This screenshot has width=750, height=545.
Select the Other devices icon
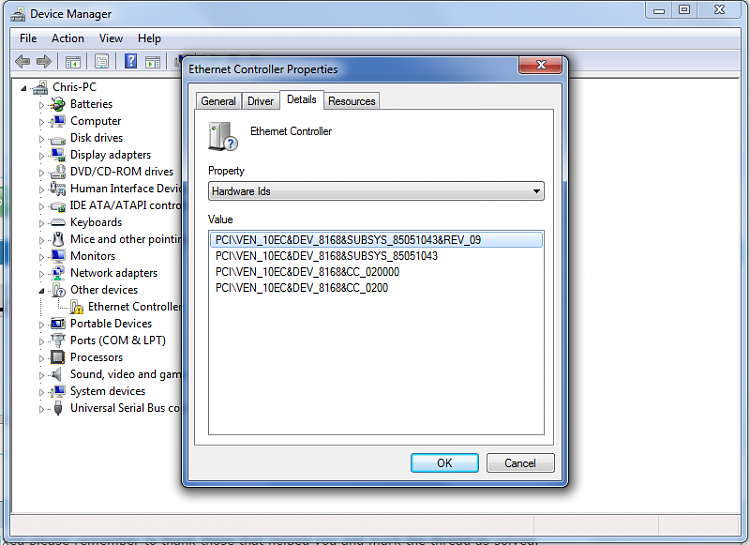tap(58, 290)
